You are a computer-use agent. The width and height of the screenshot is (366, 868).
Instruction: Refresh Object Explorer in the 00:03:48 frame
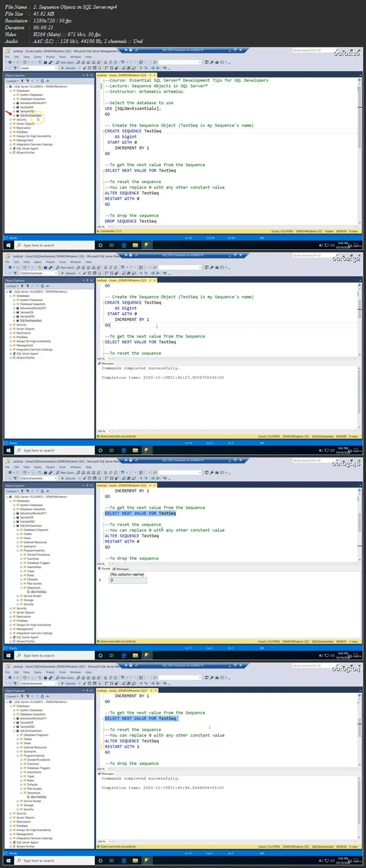click(42, 491)
